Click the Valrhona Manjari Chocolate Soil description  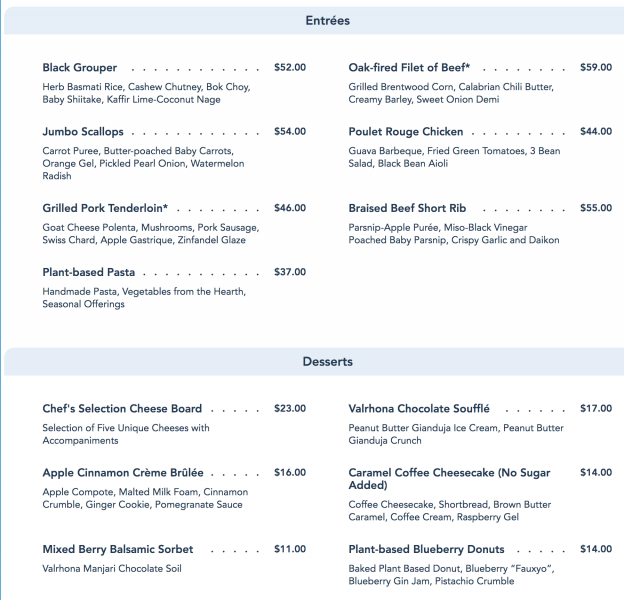click(112, 569)
